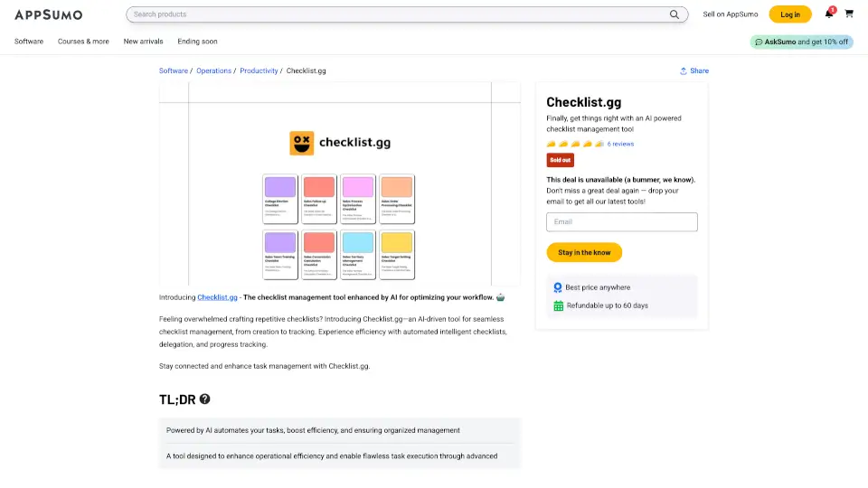Focus the Email input field
Screen dimensions: 868x488
621,221
